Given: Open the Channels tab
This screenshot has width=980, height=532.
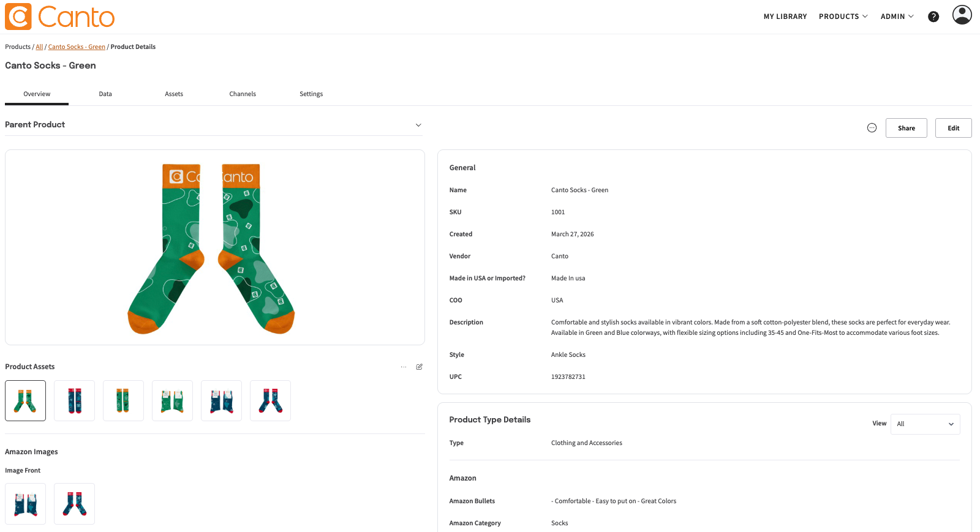Looking at the screenshot, I should (x=243, y=94).
